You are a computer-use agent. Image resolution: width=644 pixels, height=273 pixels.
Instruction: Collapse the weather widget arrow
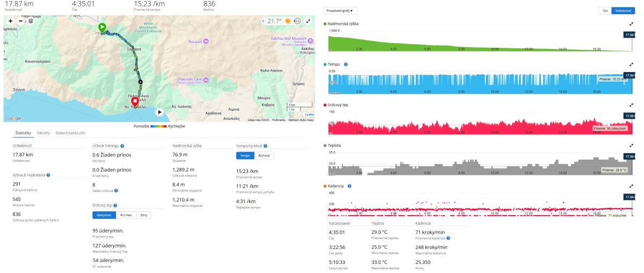pyautogui.click(x=263, y=21)
